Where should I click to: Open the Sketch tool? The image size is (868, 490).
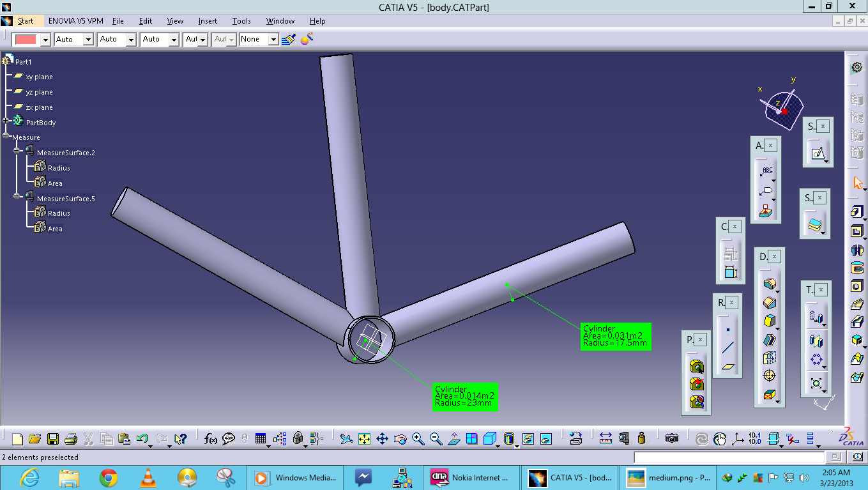pos(818,154)
